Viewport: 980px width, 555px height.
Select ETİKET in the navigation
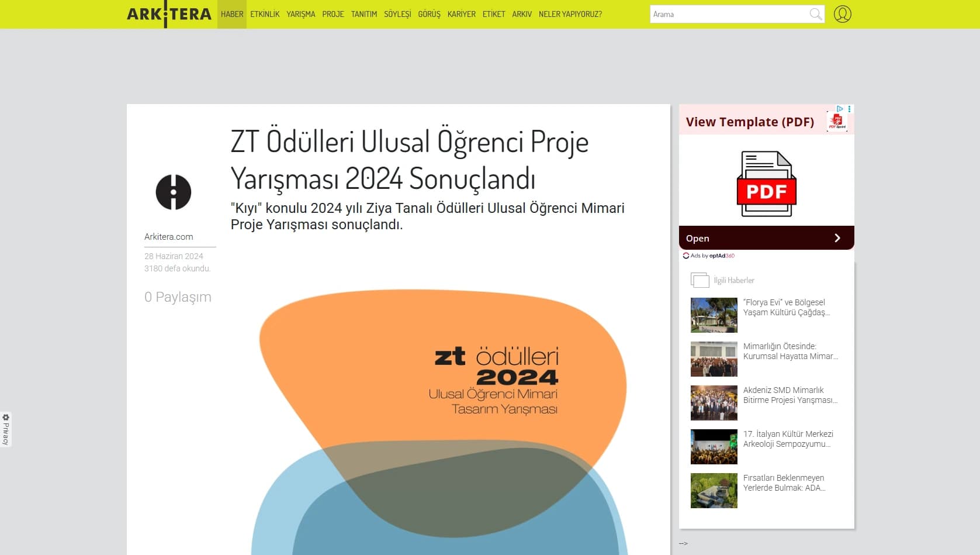494,14
